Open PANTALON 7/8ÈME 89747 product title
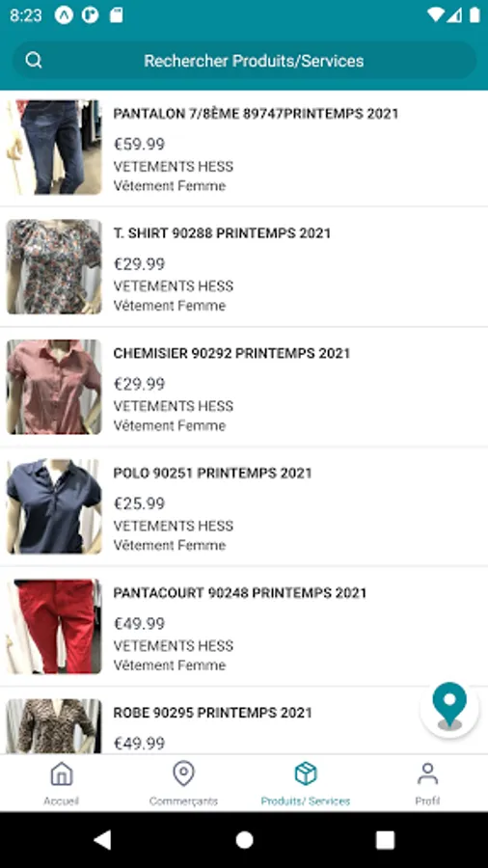This screenshot has width=488, height=868. (x=256, y=114)
